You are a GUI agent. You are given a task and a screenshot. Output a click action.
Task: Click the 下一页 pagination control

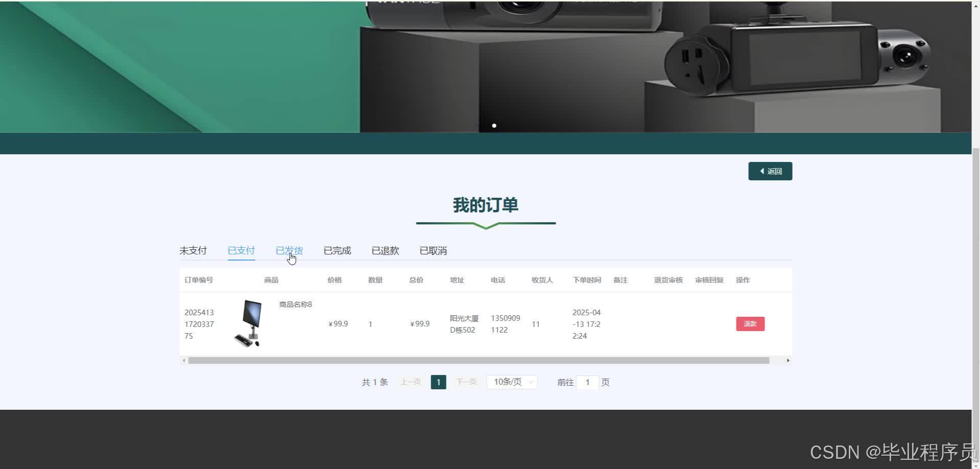coord(465,382)
